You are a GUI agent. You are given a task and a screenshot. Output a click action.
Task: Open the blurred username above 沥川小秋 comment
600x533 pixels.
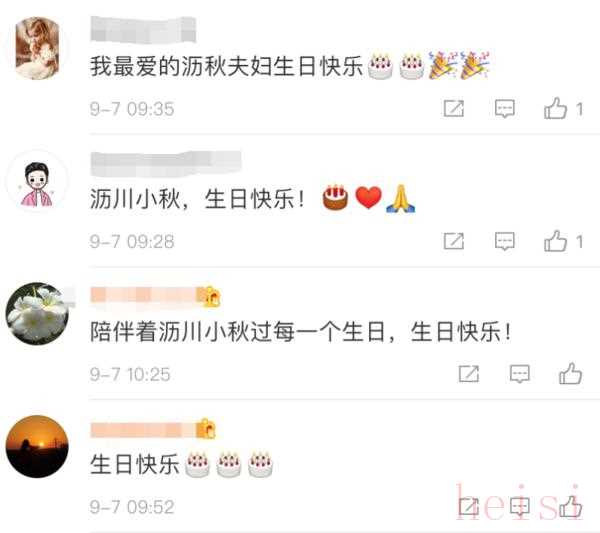(x=166, y=164)
